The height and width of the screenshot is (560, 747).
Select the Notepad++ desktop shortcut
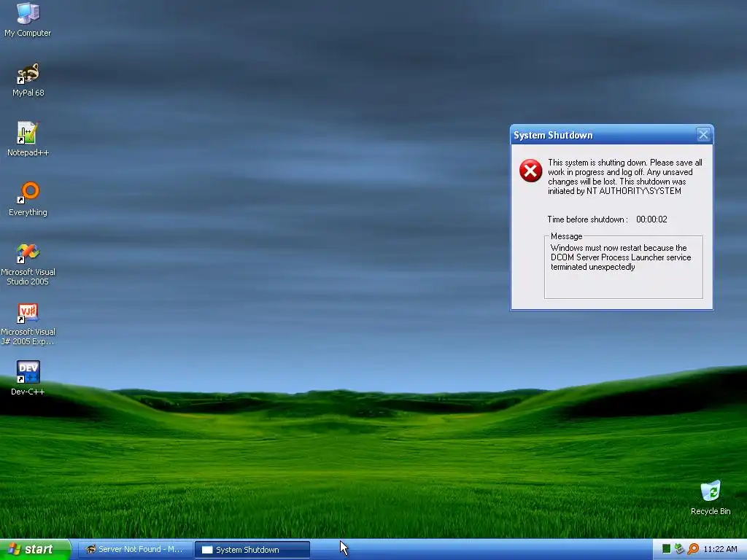point(28,139)
